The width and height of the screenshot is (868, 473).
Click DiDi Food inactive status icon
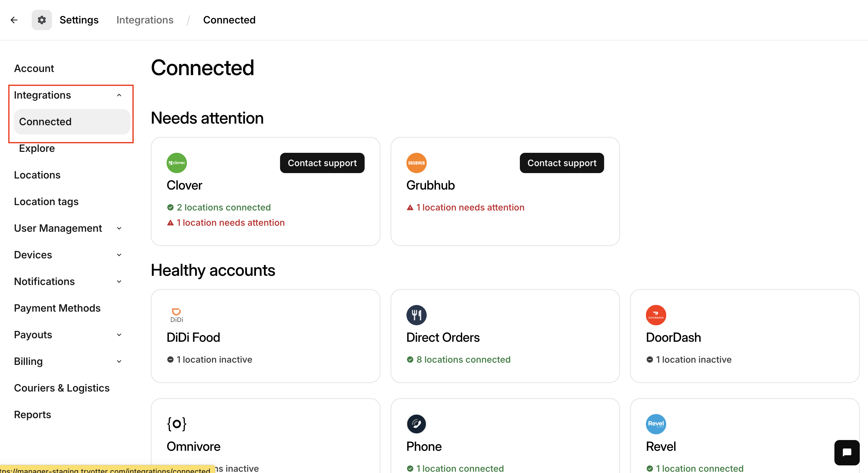coord(170,360)
